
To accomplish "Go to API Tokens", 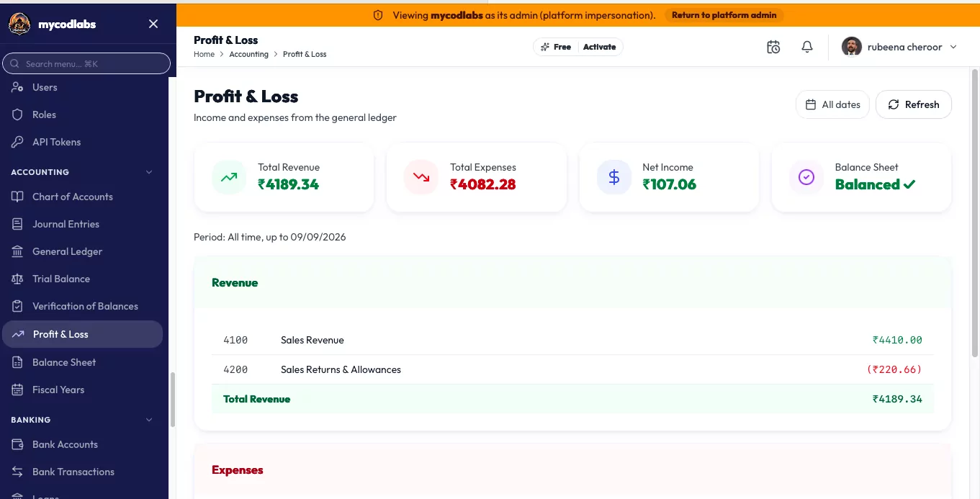I will [x=56, y=142].
